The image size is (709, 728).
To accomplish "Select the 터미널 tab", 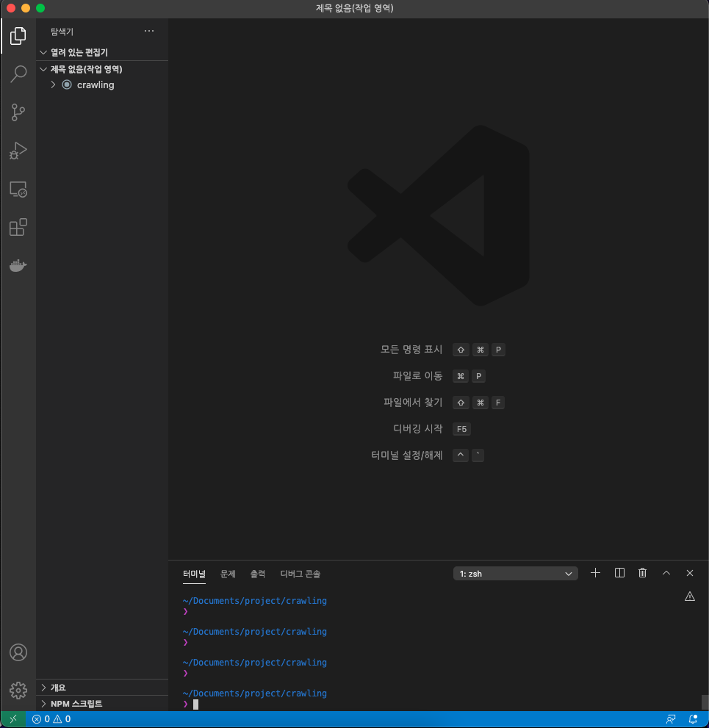I will pos(194,574).
